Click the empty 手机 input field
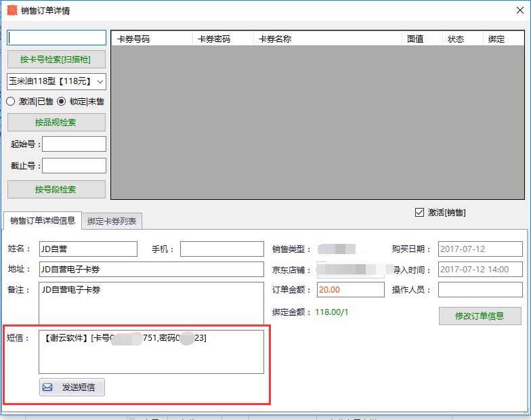This screenshot has height=420, width=531. 222,249
